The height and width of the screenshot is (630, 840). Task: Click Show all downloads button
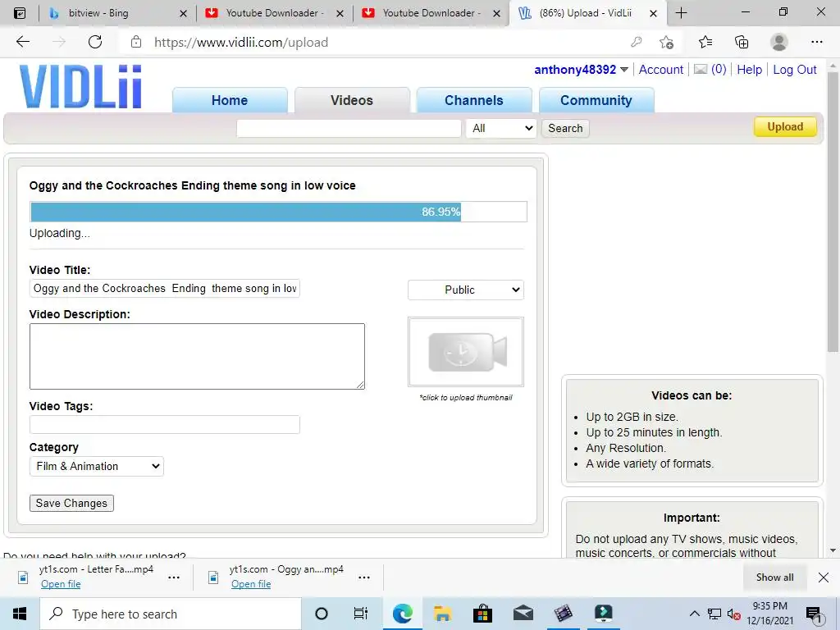(774, 577)
